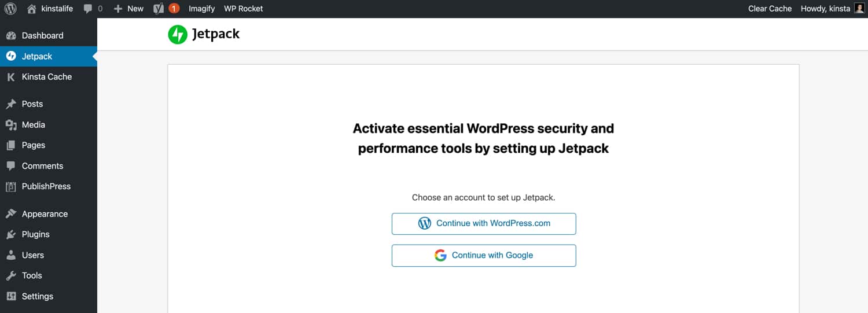
Task: Click the kinstalife site name link
Action: [57, 9]
